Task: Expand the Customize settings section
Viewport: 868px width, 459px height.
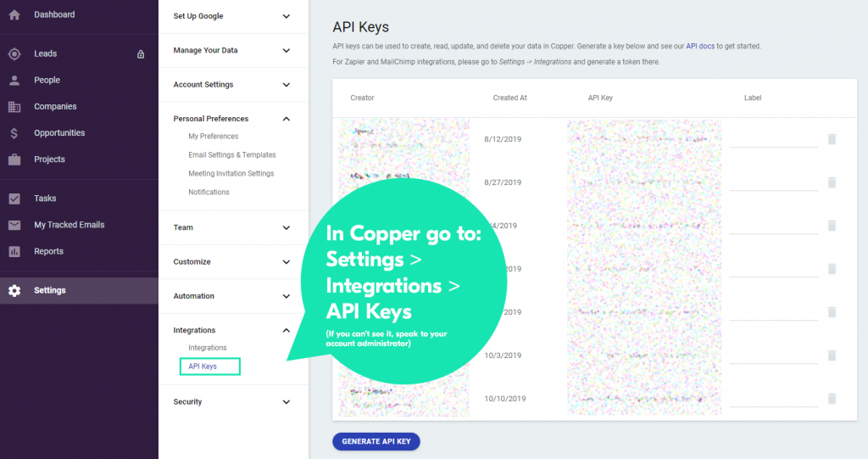Action: coord(287,261)
